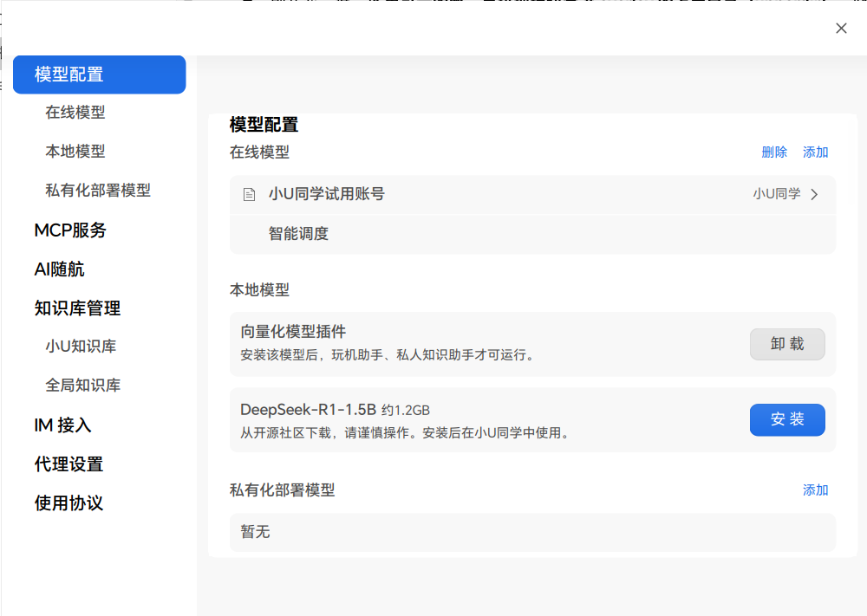
Task: Close the settings dialog with the X icon
Action: click(841, 29)
